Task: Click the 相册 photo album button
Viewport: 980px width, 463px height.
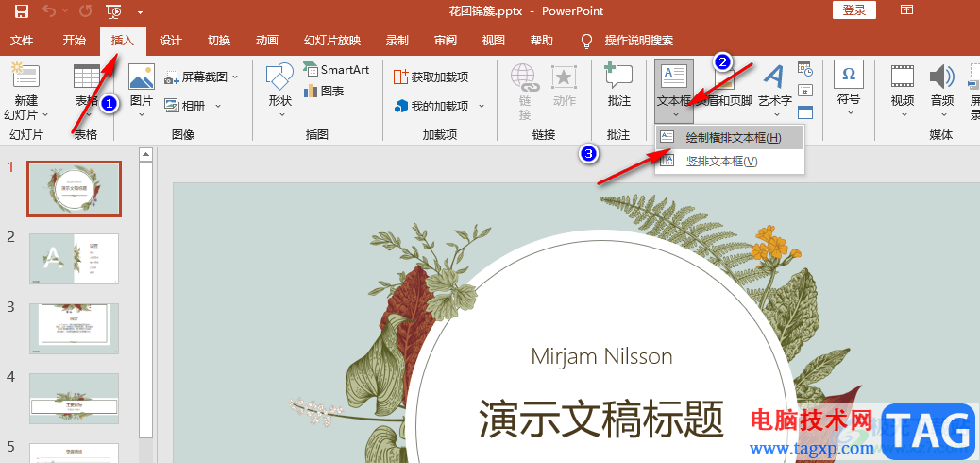Action: [x=185, y=106]
